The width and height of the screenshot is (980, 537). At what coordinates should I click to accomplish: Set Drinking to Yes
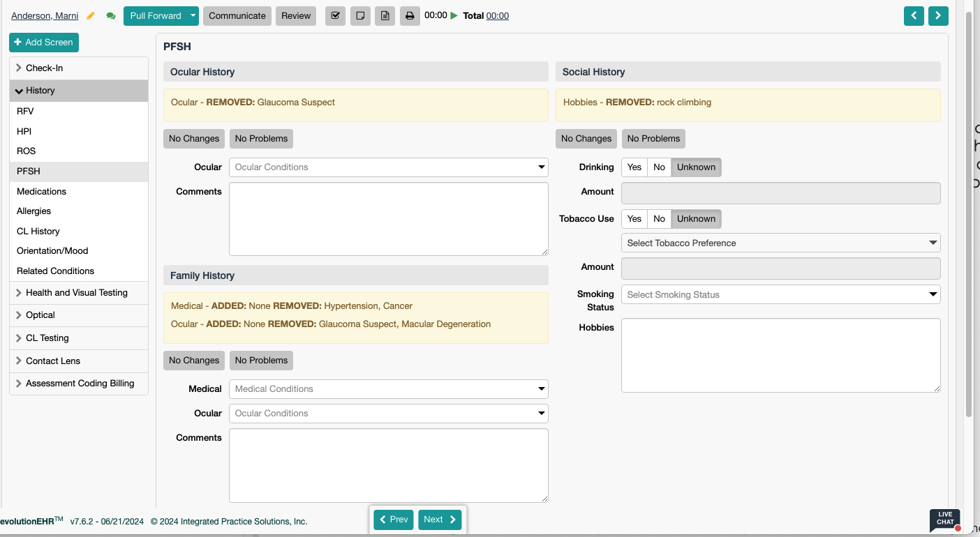(634, 167)
